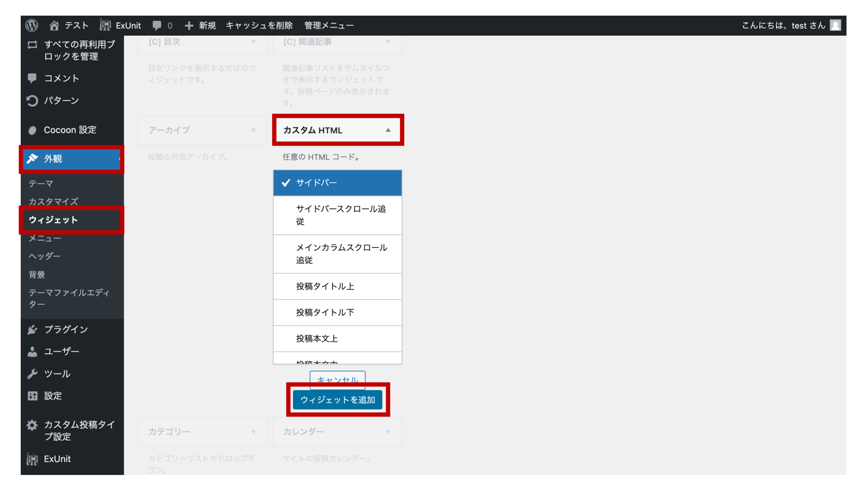Open ウィジェット under the 外観 menu
This screenshot has width=868, height=491.
(53, 220)
